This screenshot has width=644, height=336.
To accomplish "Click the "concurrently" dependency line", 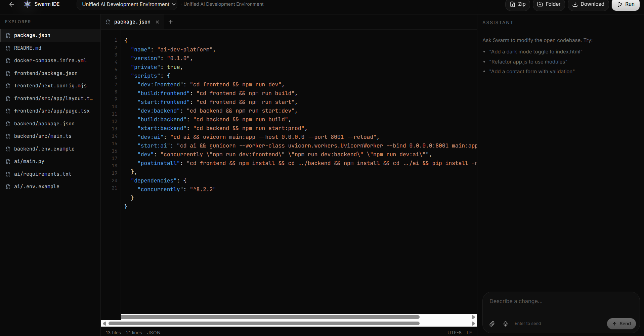I will click(177, 190).
